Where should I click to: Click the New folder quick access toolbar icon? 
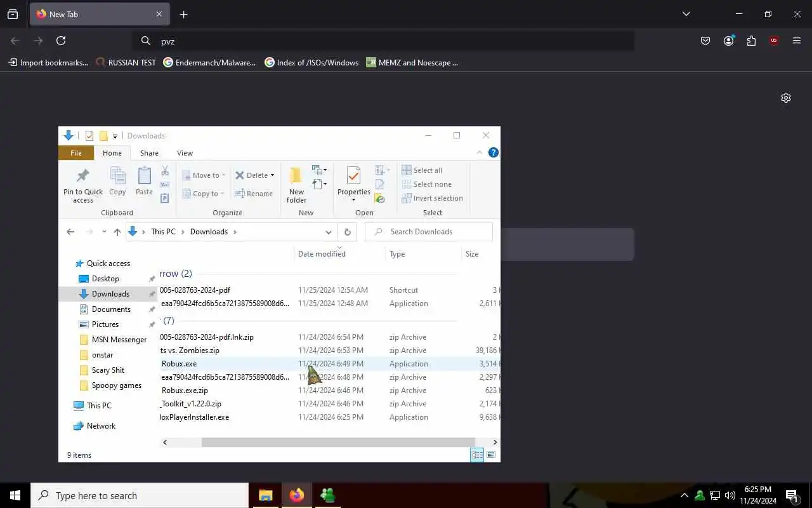pyautogui.click(x=103, y=136)
